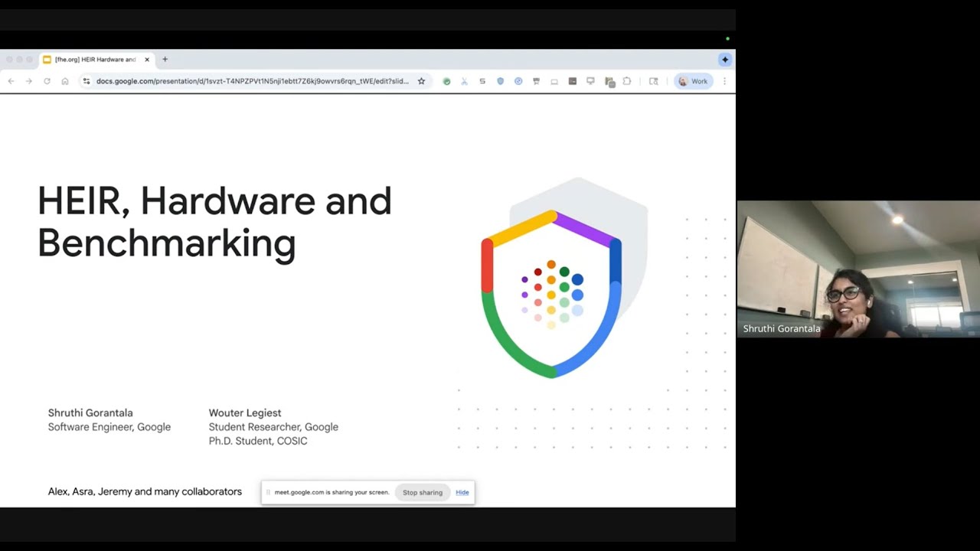Click the blue shield extension icon

point(501,81)
